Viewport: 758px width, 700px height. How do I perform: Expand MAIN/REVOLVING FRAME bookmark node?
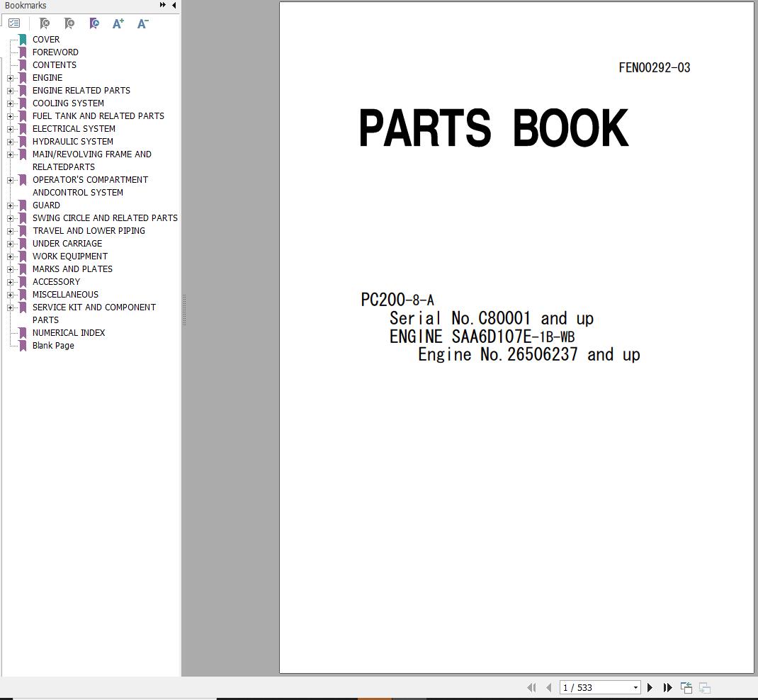[10, 154]
